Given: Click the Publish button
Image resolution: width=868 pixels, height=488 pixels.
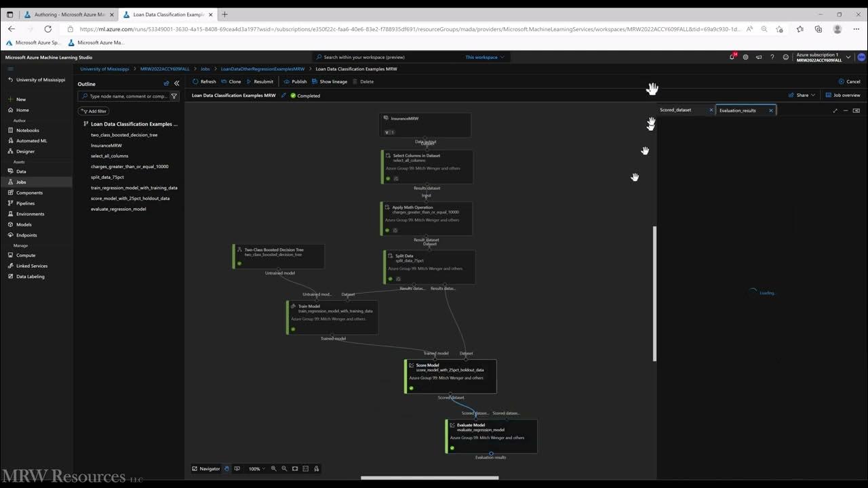Looking at the screenshot, I should (x=295, y=81).
